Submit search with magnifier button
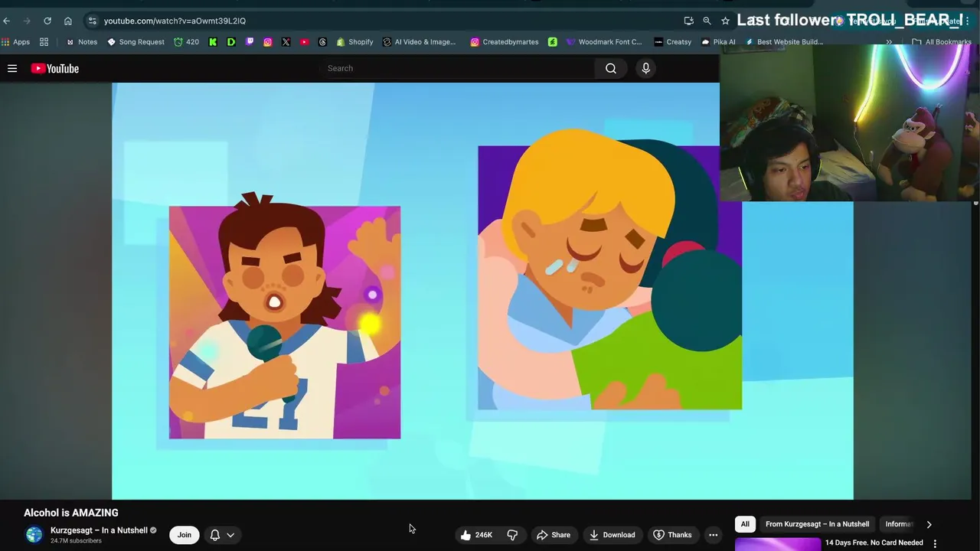This screenshot has width=980, height=551. (611, 69)
